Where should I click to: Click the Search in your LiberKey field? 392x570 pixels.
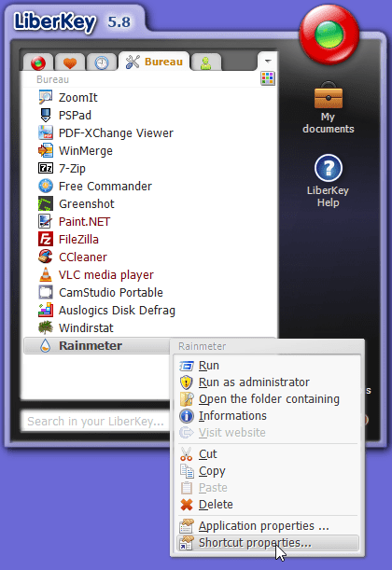pos(95,422)
